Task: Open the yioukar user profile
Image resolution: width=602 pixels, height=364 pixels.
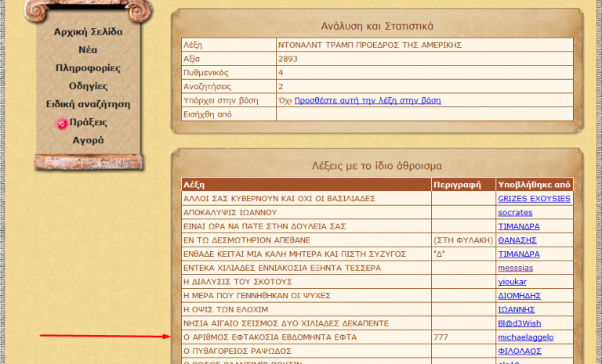Action: click(513, 282)
